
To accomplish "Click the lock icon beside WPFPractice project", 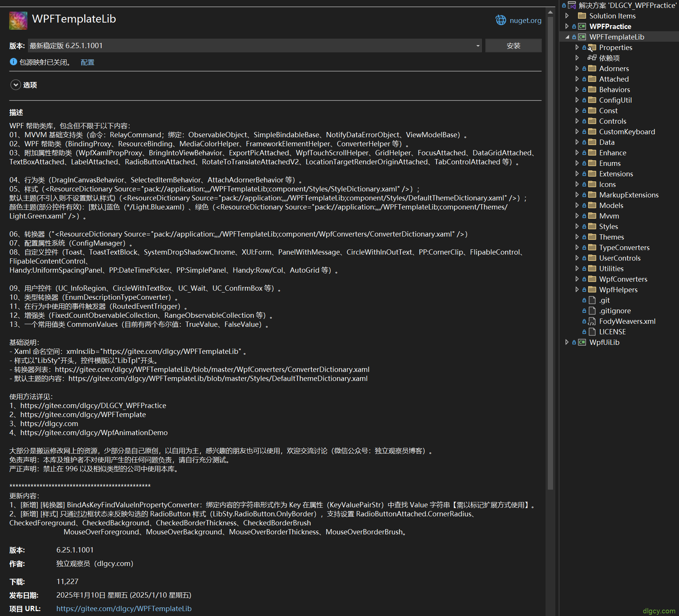I will pyautogui.click(x=574, y=27).
